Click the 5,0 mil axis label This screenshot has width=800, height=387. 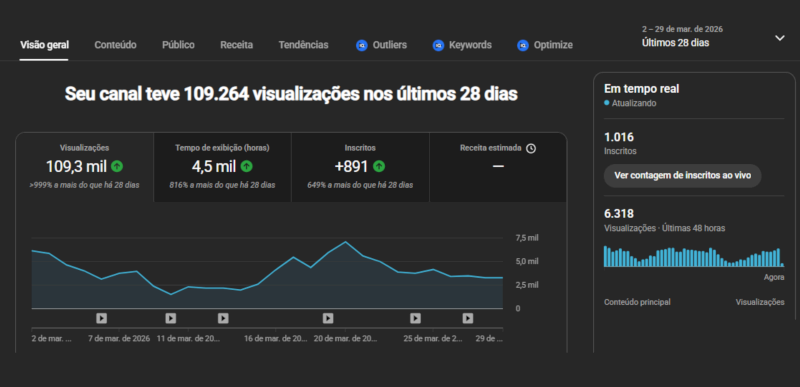pos(527,262)
